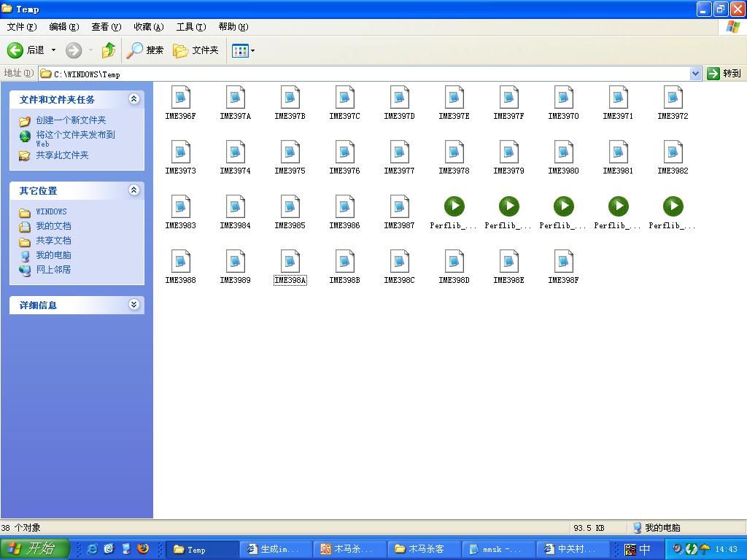
Task: Select the IME3976 file icon
Action: pos(344,152)
